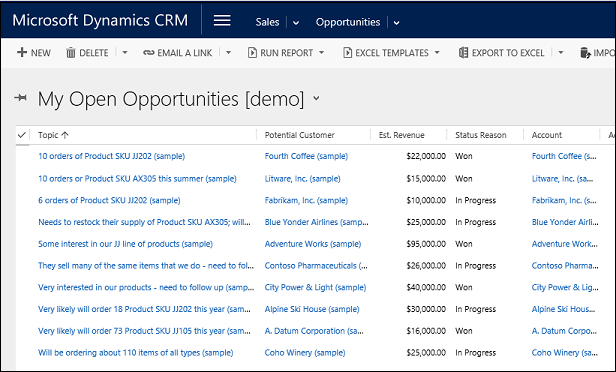
Task: Sort by Account column header
Action: pyautogui.click(x=547, y=135)
